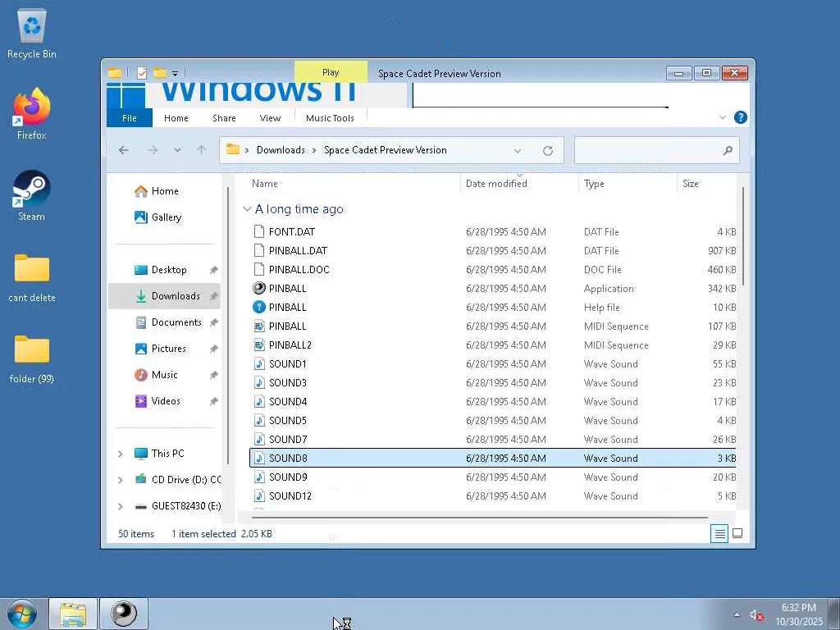Select the FONT.DAT file icon

tap(258, 231)
